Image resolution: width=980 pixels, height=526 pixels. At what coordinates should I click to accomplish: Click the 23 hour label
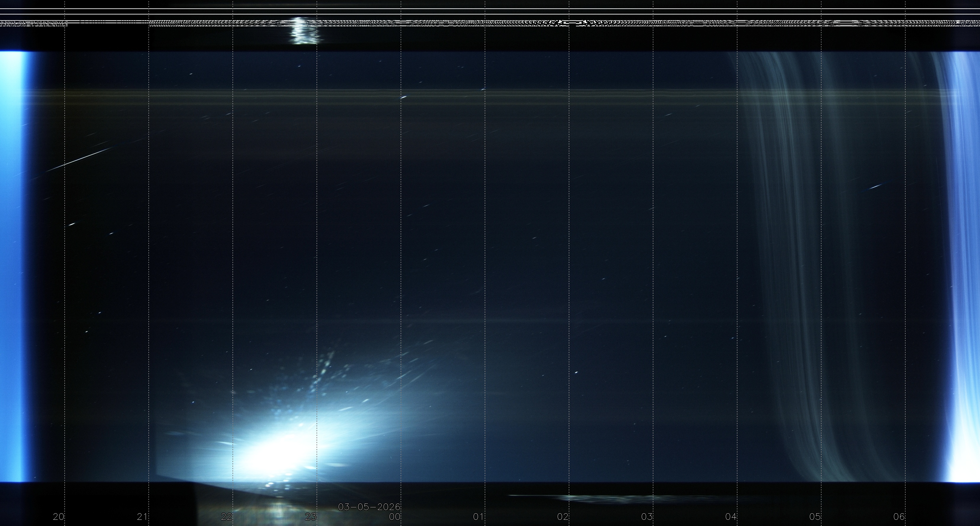(310, 517)
